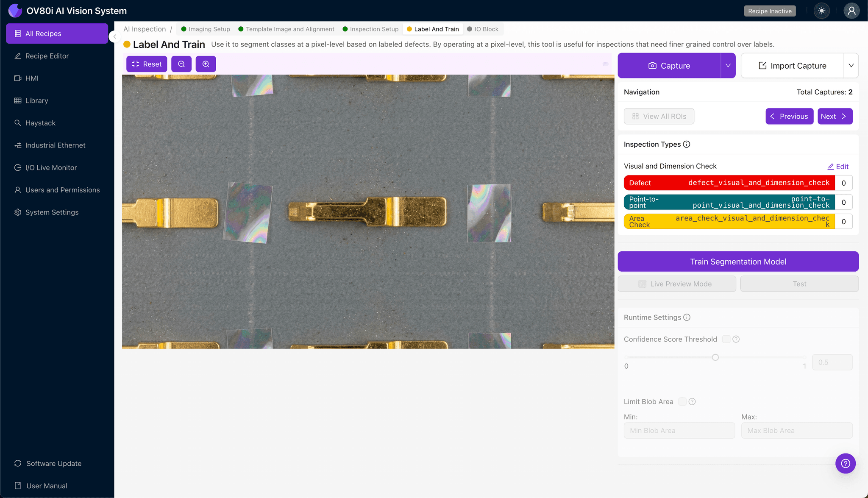
Task: Click Inspection Types info icon
Action: click(x=687, y=144)
